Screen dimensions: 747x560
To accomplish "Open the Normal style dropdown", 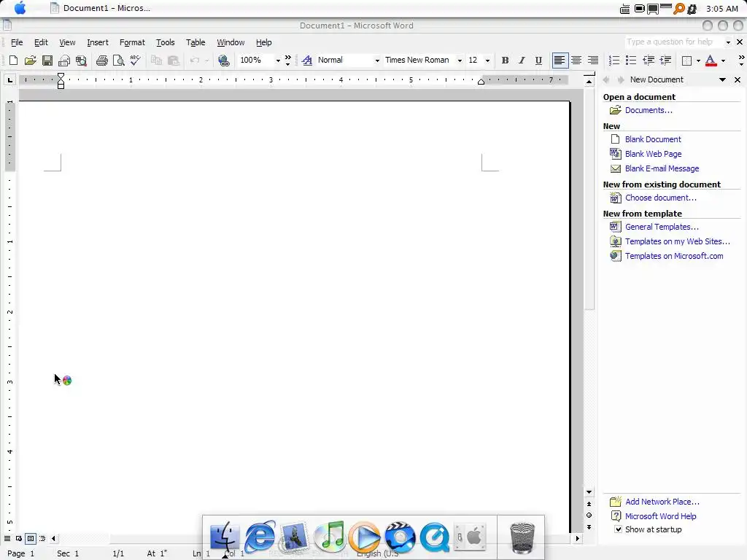I will click(x=377, y=61).
